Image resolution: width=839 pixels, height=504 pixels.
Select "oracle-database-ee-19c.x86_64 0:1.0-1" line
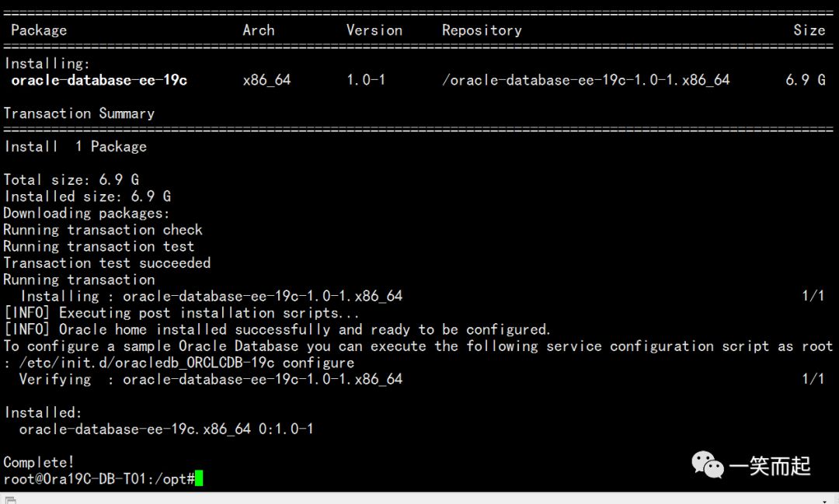point(166,429)
